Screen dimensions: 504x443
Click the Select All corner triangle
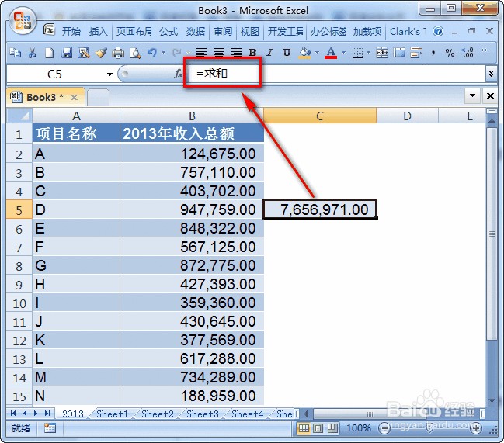[x=19, y=116]
